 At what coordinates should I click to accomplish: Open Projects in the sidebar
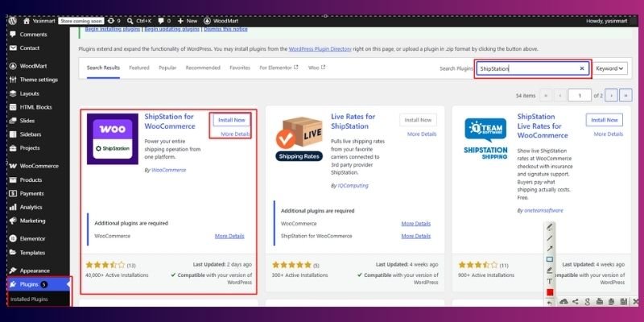[30, 148]
